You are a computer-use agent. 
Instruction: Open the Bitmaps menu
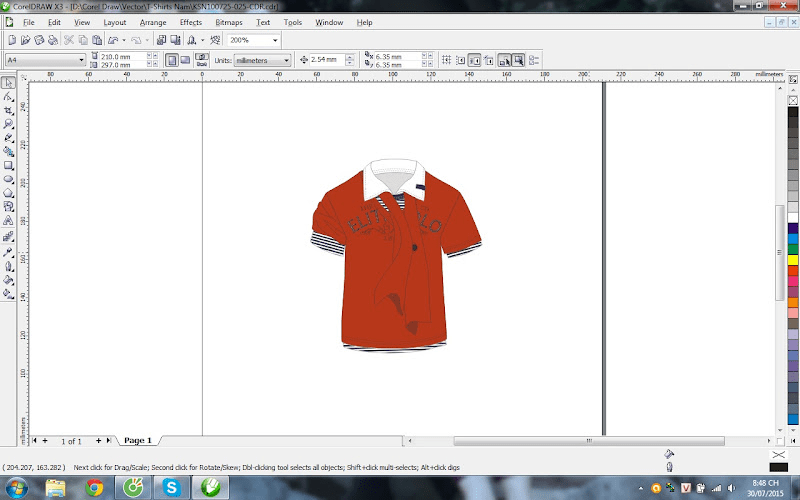228,21
